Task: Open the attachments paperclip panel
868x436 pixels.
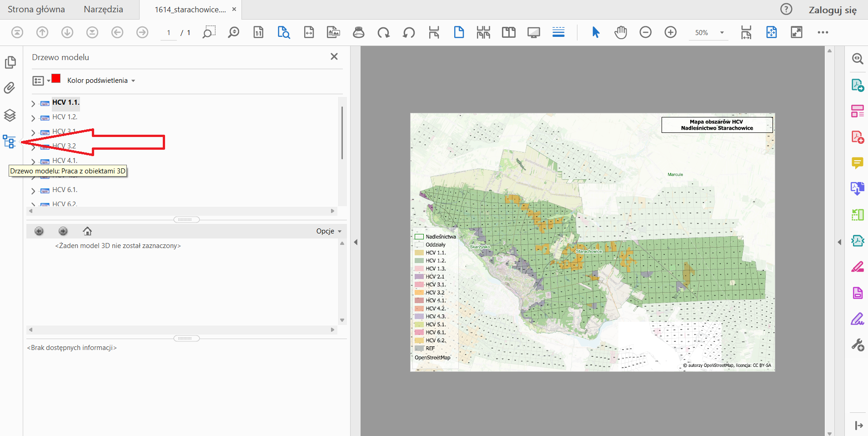Action: tap(10, 88)
